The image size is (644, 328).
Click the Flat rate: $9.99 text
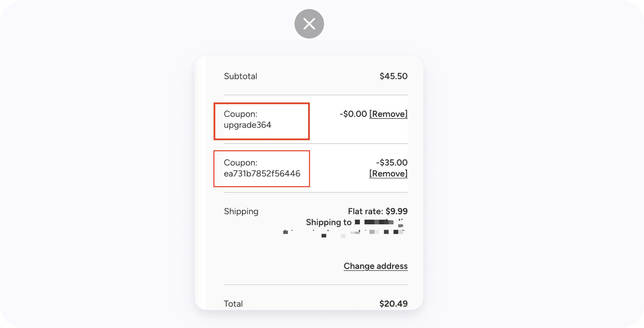point(377,212)
